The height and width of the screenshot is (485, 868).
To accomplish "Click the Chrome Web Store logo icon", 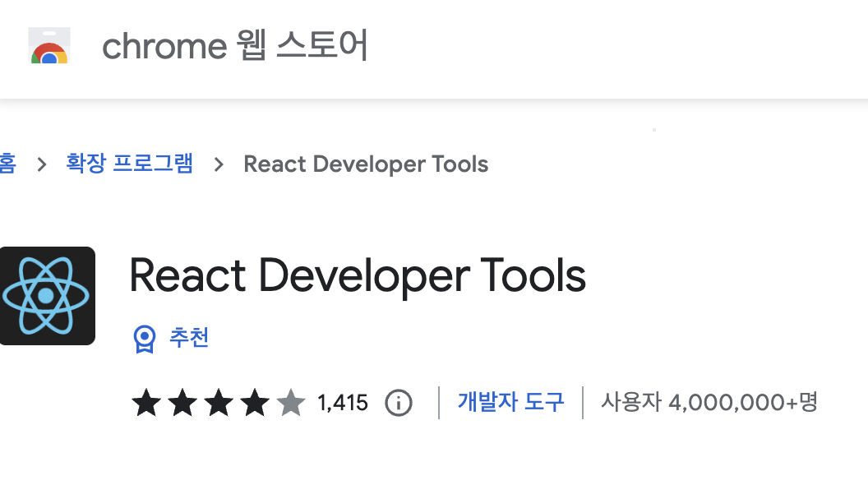I will (x=49, y=45).
